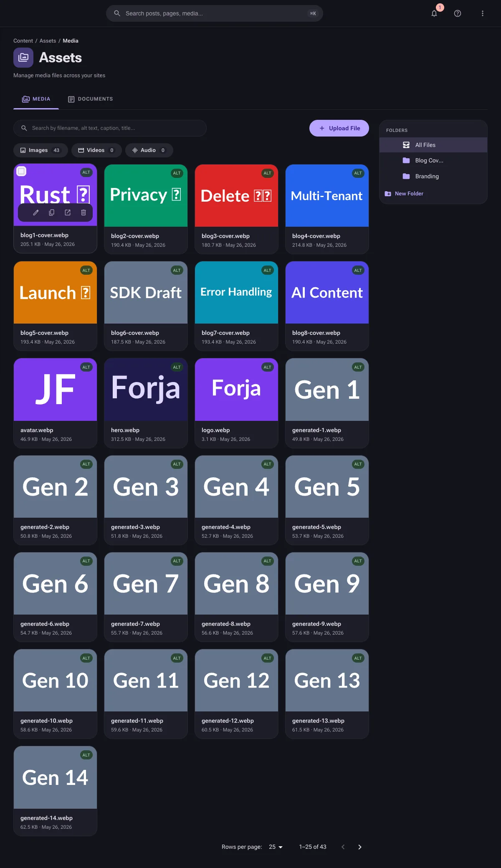Switch to the Media tab
The width and height of the screenshot is (501, 868).
pyautogui.click(x=36, y=99)
